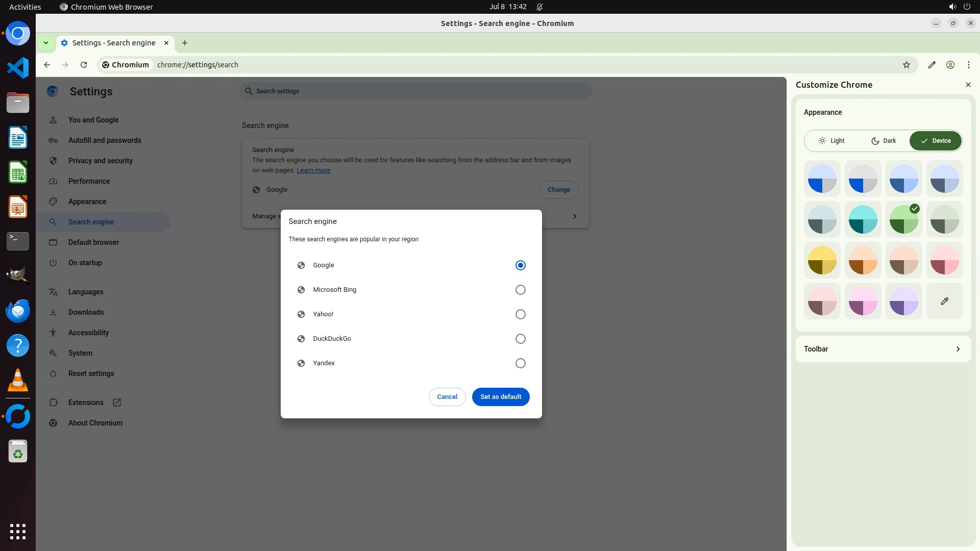The width and height of the screenshot is (980, 551).
Task: Click the Set as default button
Action: 500,397
